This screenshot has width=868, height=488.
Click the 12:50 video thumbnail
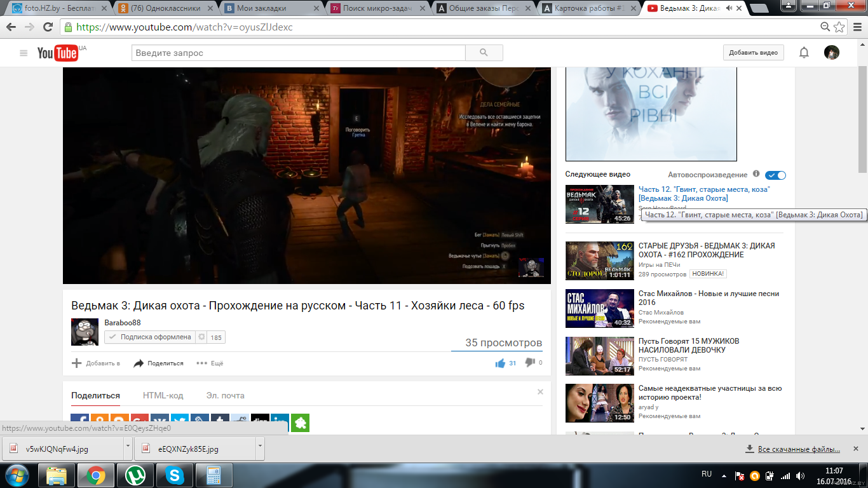pos(600,403)
